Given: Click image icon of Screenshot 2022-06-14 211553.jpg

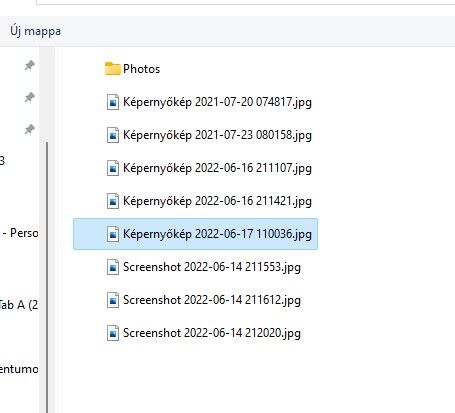Looking at the screenshot, I should [x=113, y=267].
